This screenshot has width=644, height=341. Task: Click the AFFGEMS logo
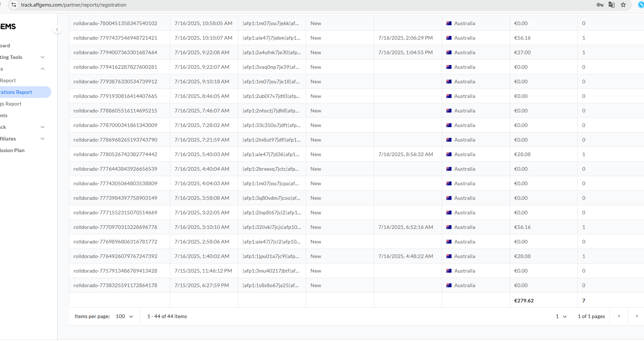click(x=8, y=27)
